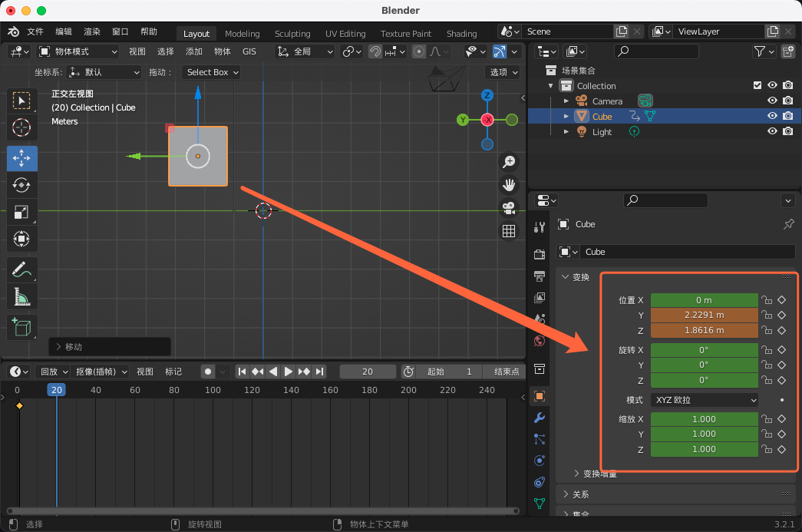Click the viewport zoom magnifier icon
Viewport: 802px width, 532px height.
509,162
